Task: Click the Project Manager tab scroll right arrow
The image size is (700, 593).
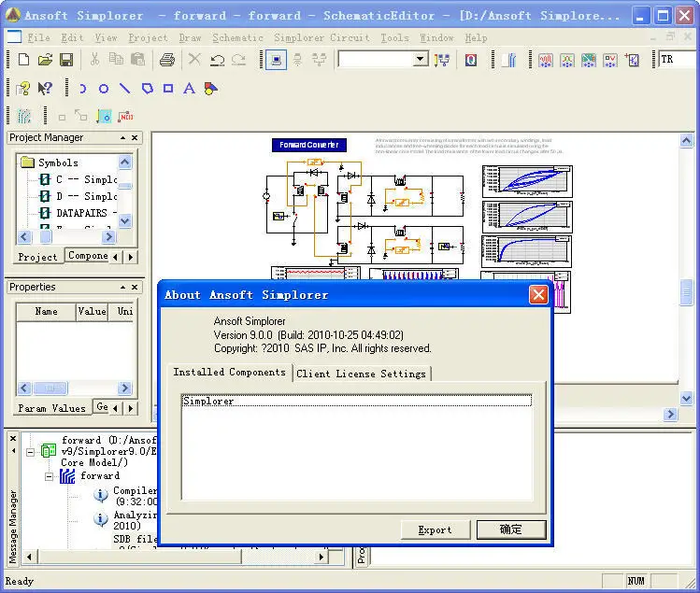Action: [x=130, y=257]
